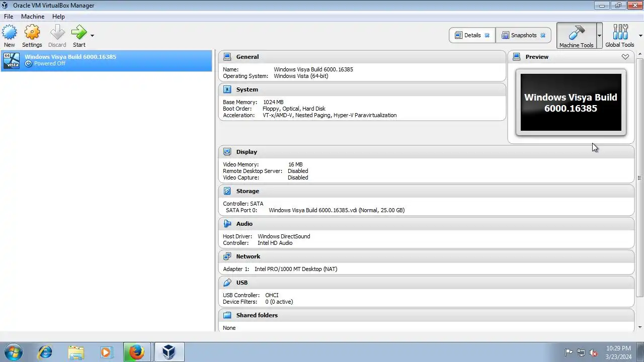Click the Global Tools button
The image size is (644, 362).
(620, 36)
